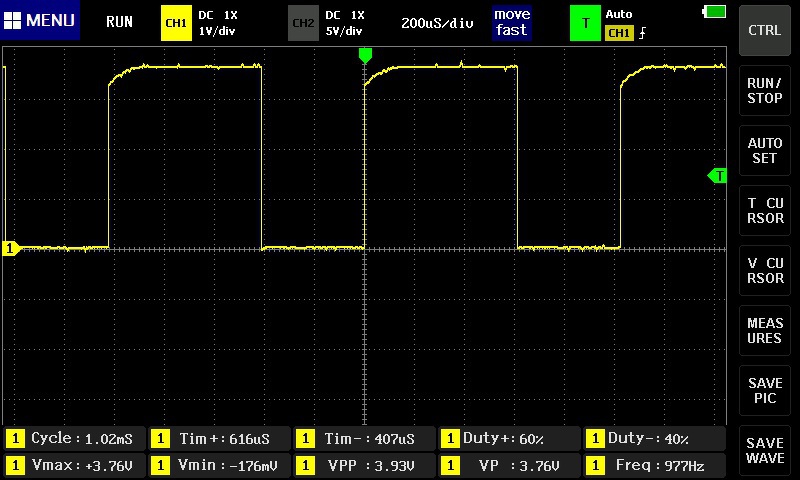Click the channel badge beside VPP
The width and height of the screenshot is (800, 480).
click(x=305, y=465)
